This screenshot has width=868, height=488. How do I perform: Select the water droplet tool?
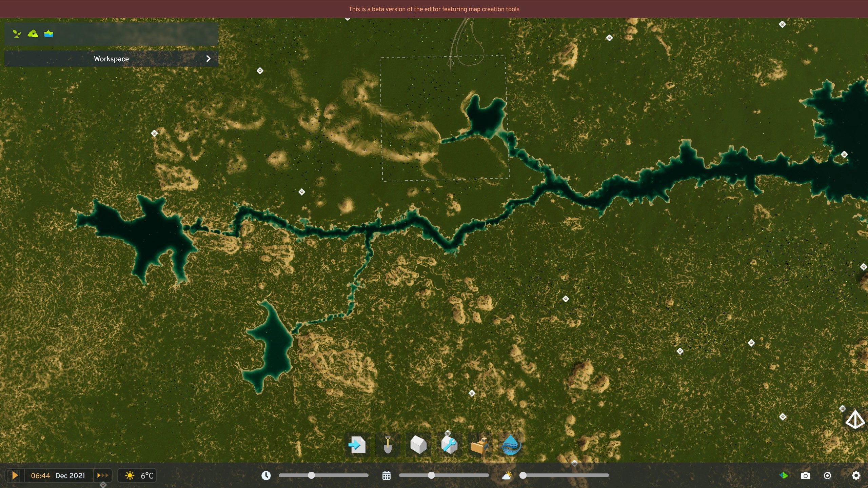pos(511,445)
